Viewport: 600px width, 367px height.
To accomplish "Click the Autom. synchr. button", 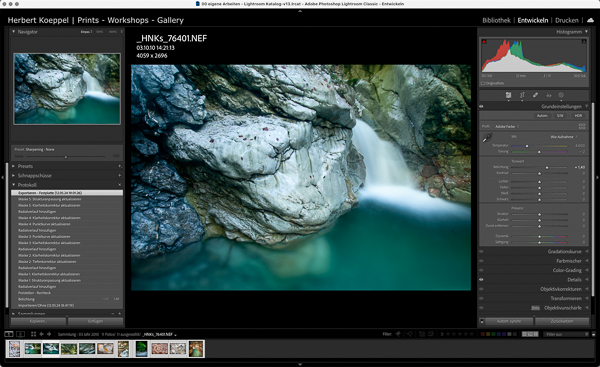I will tap(509, 321).
